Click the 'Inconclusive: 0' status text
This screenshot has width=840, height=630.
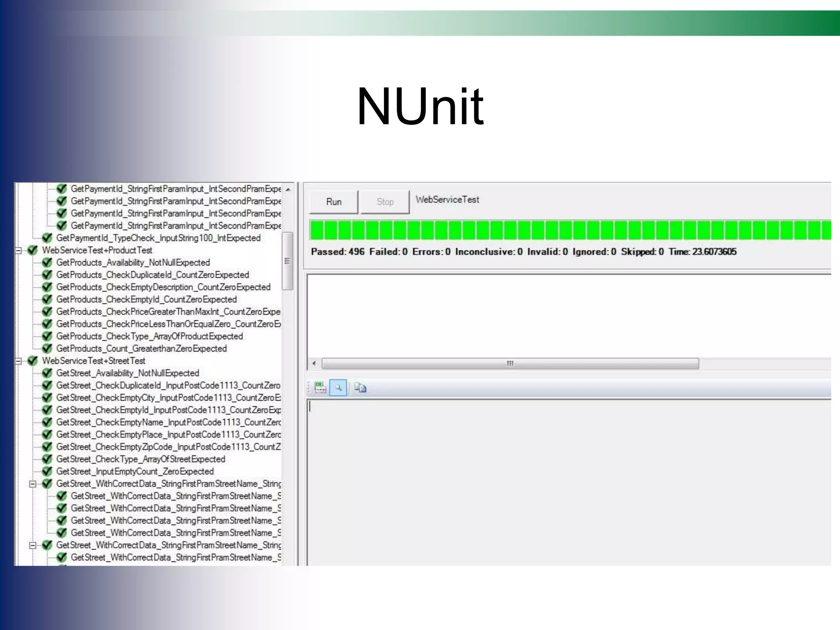point(489,252)
